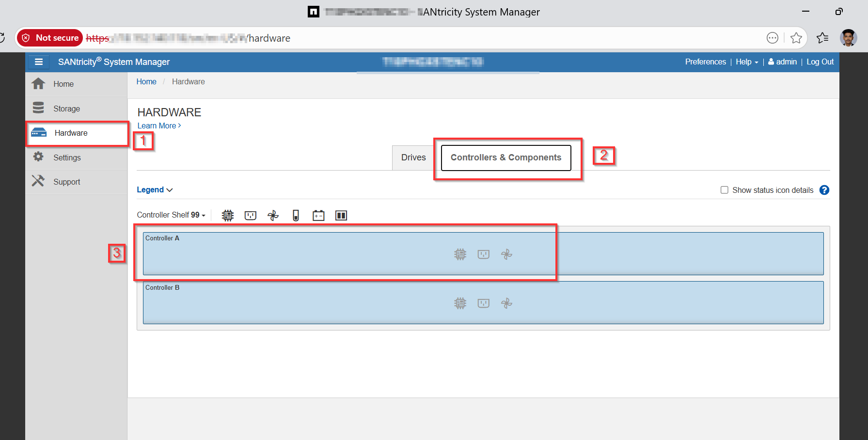868x440 pixels.
Task: Click the battery icon in the shelf toolbar
Action: pyautogui.click(x=318, y=216)
